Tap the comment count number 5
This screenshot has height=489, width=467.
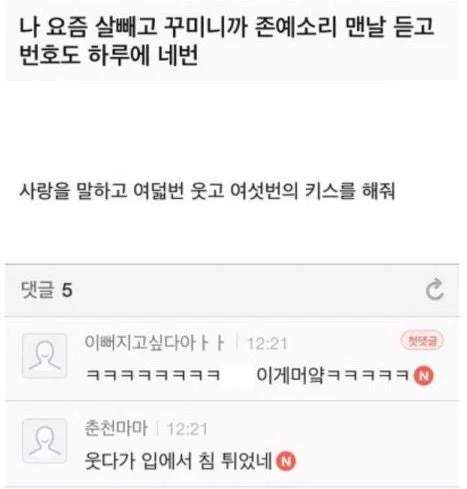(67, 290)
